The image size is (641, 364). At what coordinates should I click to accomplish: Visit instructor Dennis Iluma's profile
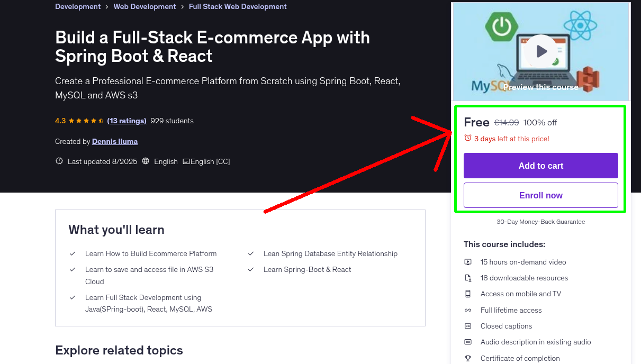[x=114, y=141]
